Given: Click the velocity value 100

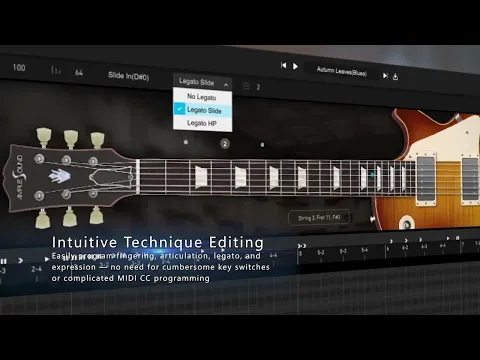Looking at the screenshot, I should [x=19, y=68].
